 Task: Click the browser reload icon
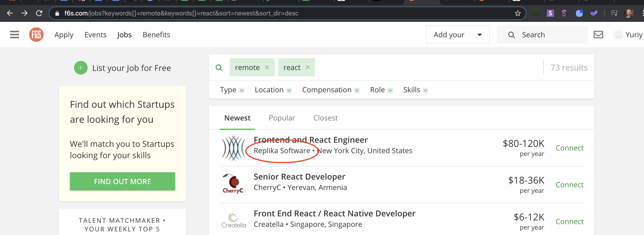(x=39, y=13)
